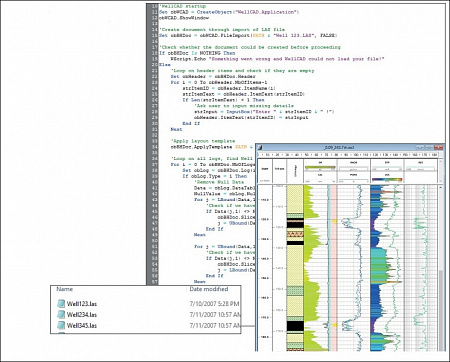The height and width of the screenshot is (362, 450).
Task: Click the Well345.las file name
Action: coord(82,326)
